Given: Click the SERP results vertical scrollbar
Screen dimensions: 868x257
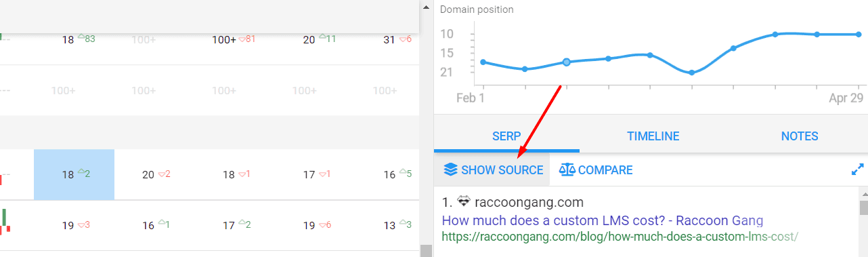Looking at the screenshot, I should click(863, 207).
